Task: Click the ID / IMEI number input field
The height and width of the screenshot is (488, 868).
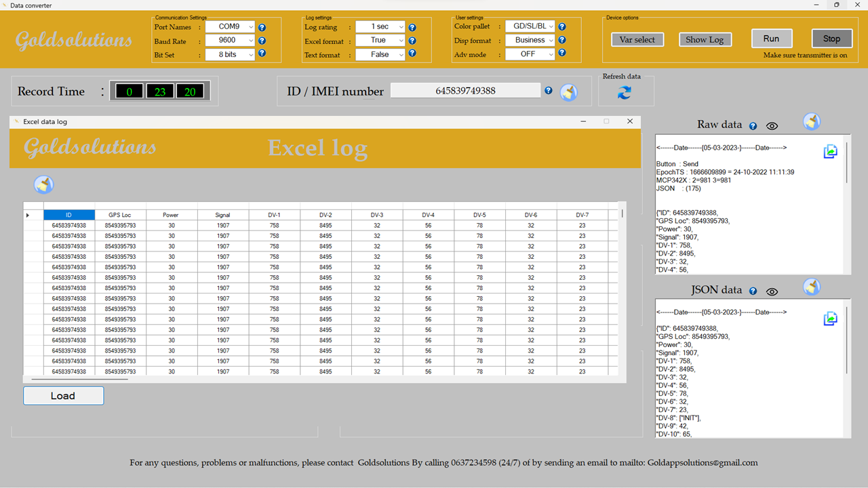Action: (466, 90)
